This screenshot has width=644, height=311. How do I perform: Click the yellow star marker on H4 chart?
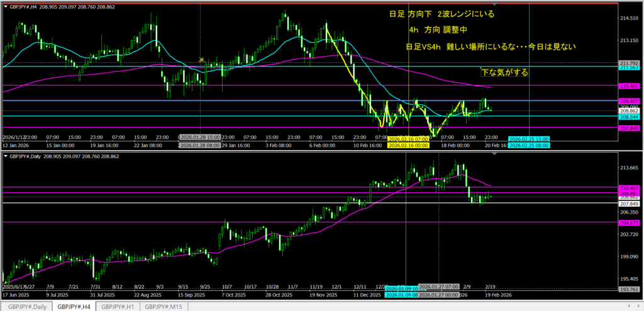201,60
